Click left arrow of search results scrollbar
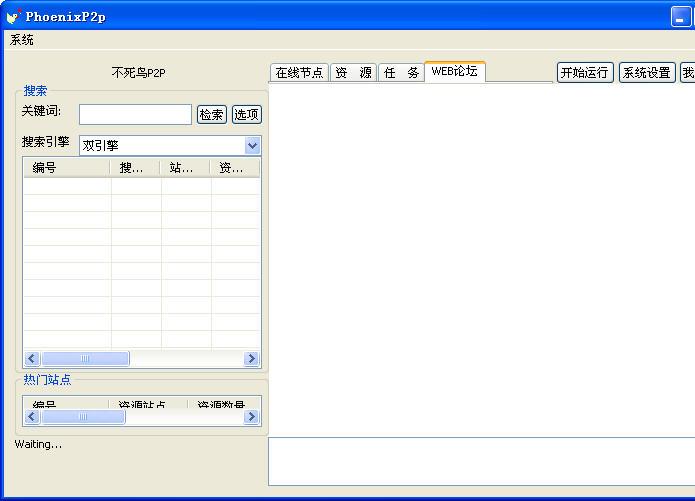 point(32,358)
